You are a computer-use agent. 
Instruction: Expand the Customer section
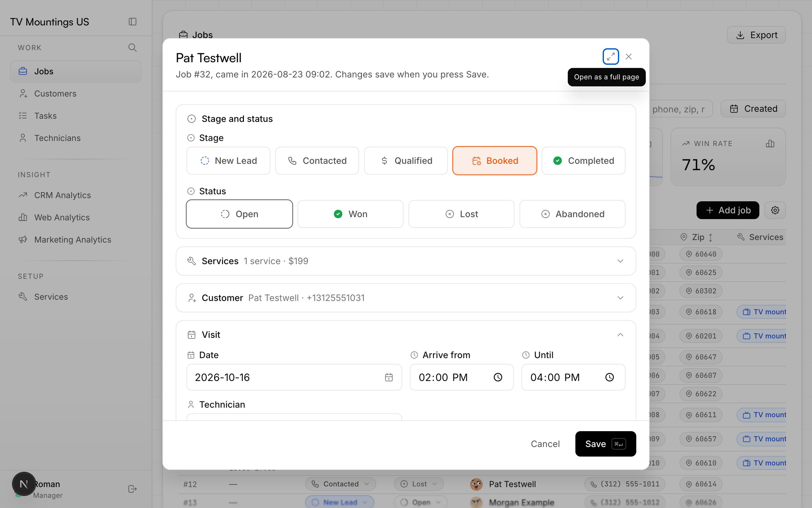pos(406,298)
